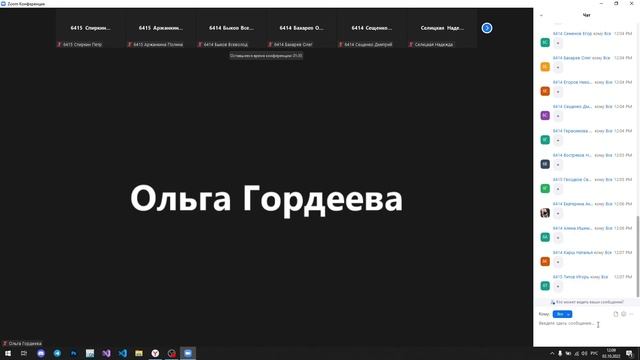Open the 'Кому: Все' recipient dropdown
The image size is (640, 360).
[562, 314]
